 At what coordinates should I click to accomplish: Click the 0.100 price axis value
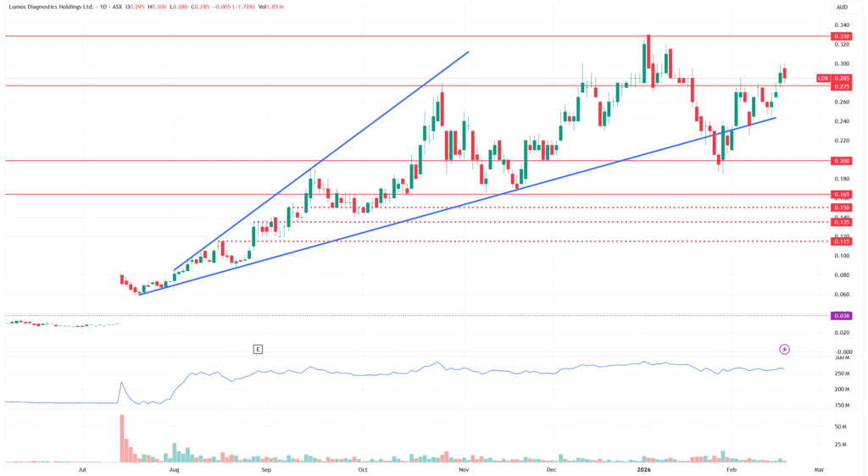click(x=842, y=256)
